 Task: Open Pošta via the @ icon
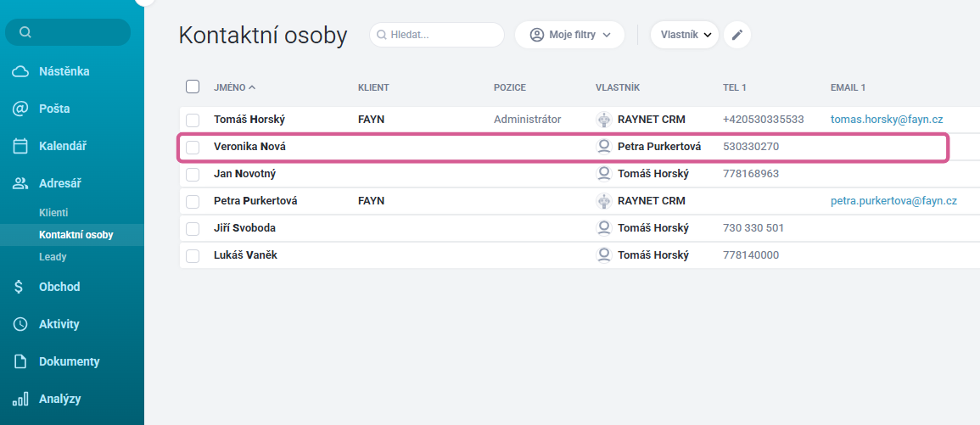[x=21, y=109]
